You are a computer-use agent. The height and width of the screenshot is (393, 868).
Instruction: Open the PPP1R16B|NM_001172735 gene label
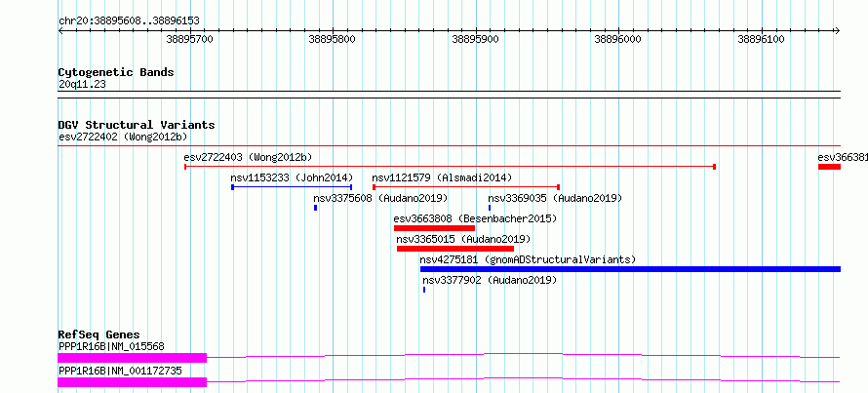tap(120, 371)
